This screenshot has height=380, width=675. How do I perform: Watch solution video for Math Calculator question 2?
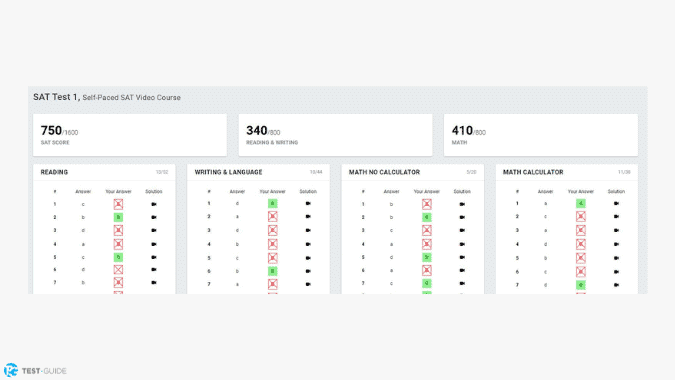coord(616,216)
